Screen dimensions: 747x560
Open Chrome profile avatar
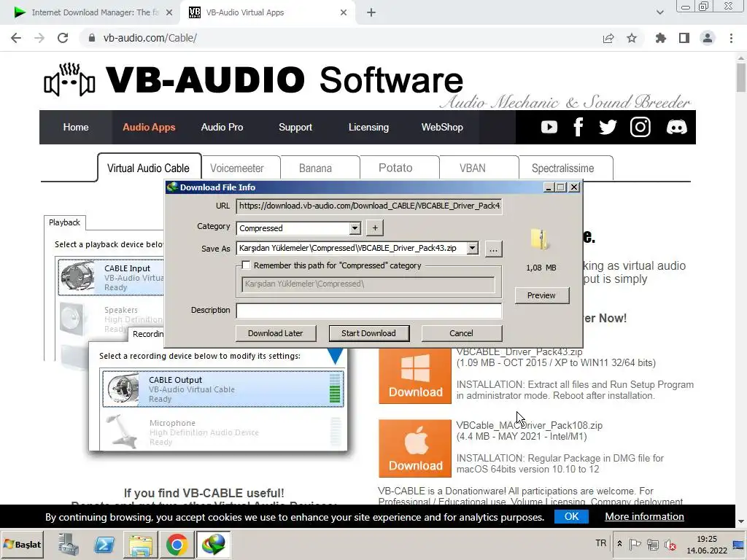708,38
